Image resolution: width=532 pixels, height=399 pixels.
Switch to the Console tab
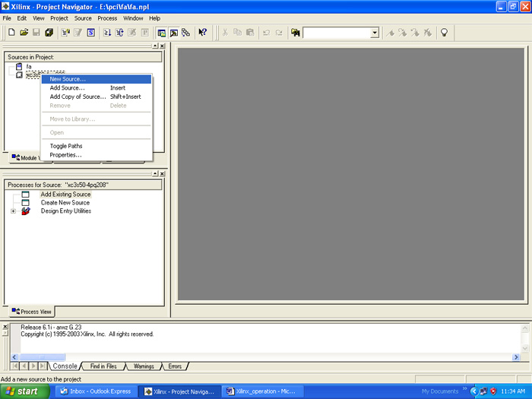(x=65, y=366)
